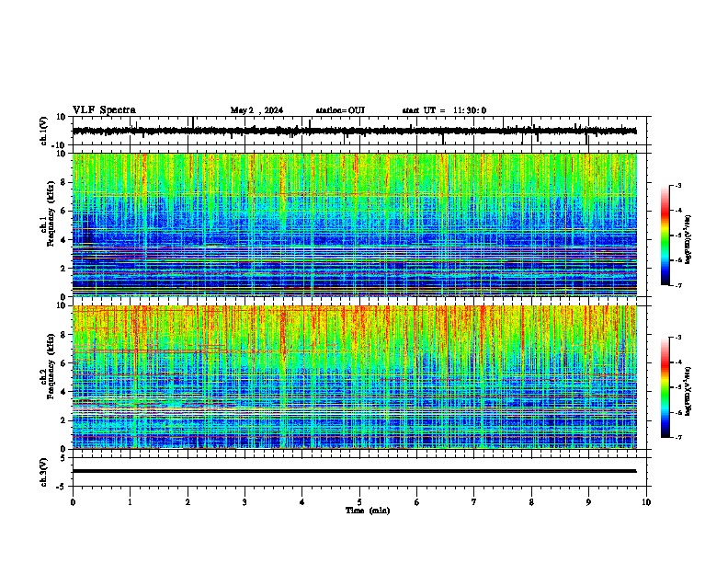
Task: Click the ch.1 voltage waveform trace
Action: (x=354, y=131)
